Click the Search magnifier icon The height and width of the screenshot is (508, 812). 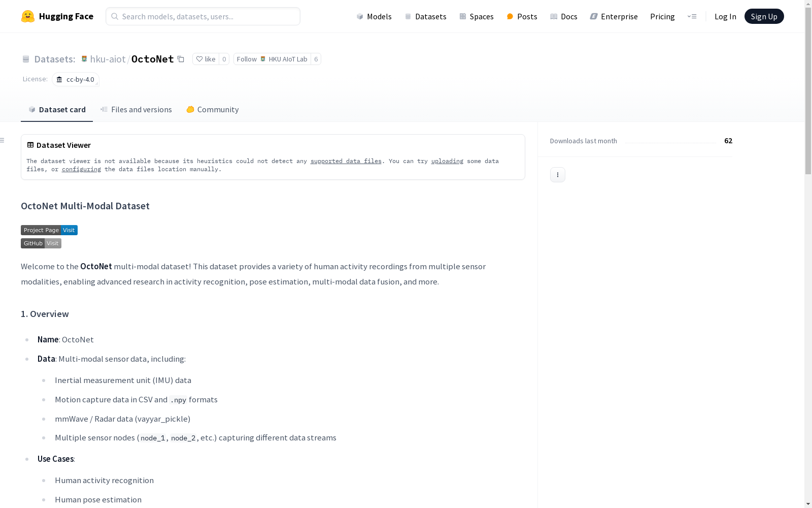pos(115,16)
